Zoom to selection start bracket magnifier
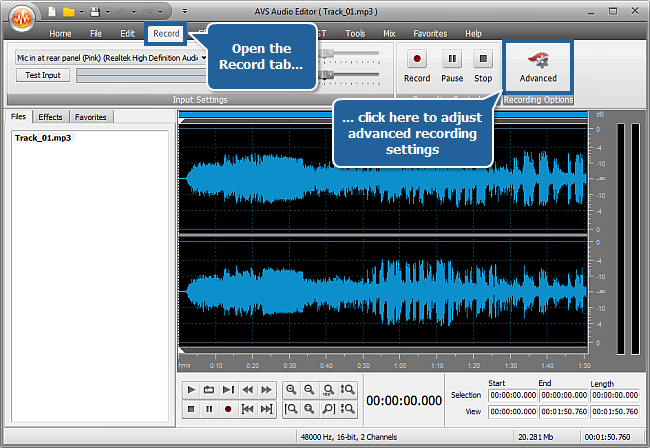This screenshot has width=650, height=448. 291,409
